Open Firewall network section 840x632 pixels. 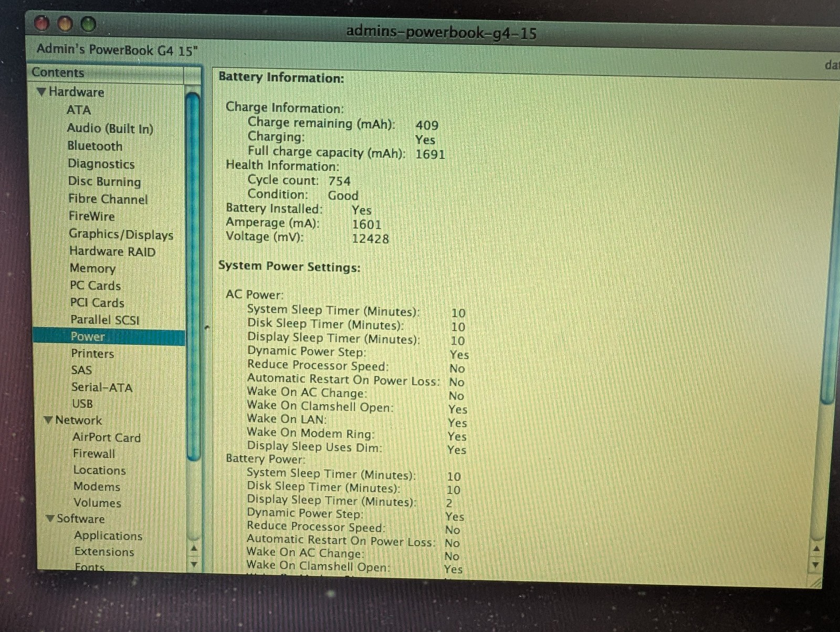point(94,454)
